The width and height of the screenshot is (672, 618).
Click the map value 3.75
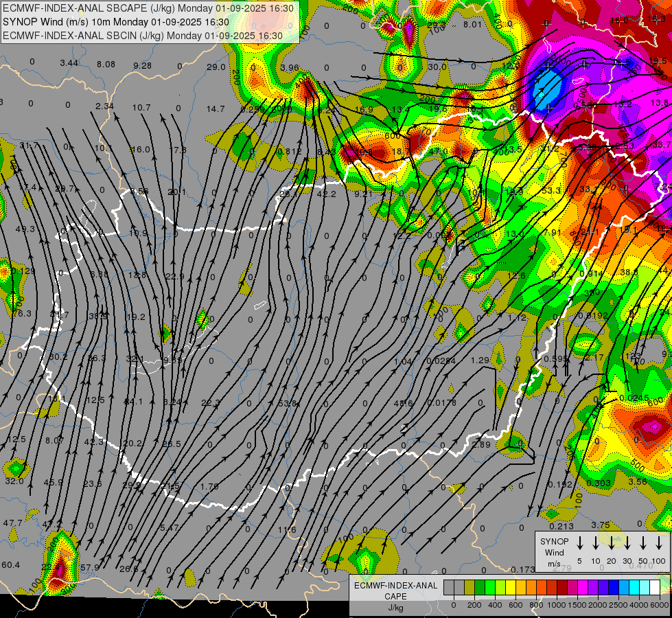(601, 525)
